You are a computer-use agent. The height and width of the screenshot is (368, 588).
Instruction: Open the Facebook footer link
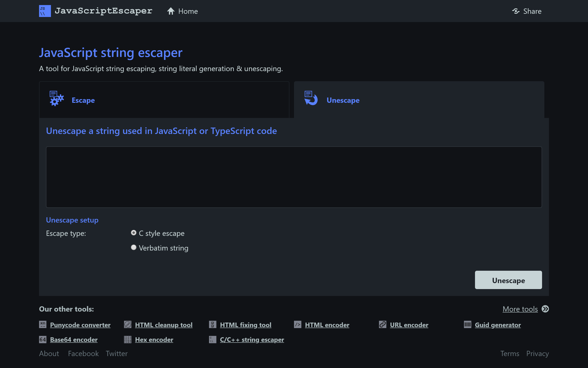pyautogui.click(x=83, y=353)
